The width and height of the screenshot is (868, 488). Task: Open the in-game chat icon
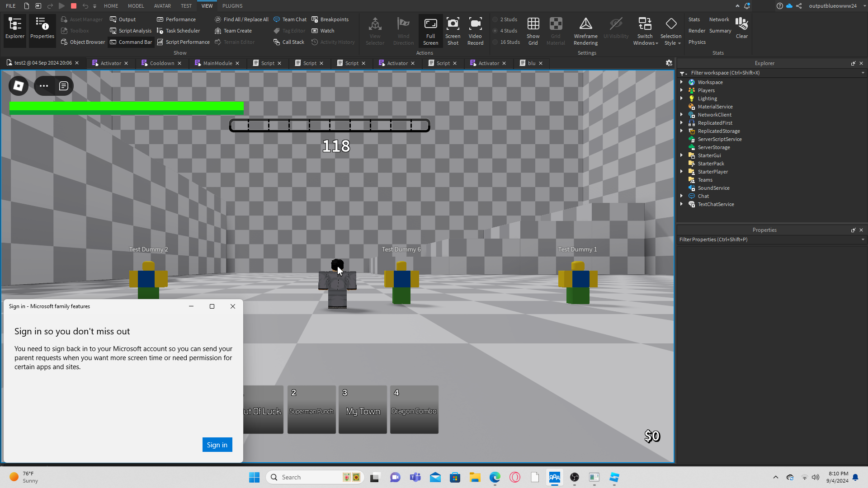(64, 86)
